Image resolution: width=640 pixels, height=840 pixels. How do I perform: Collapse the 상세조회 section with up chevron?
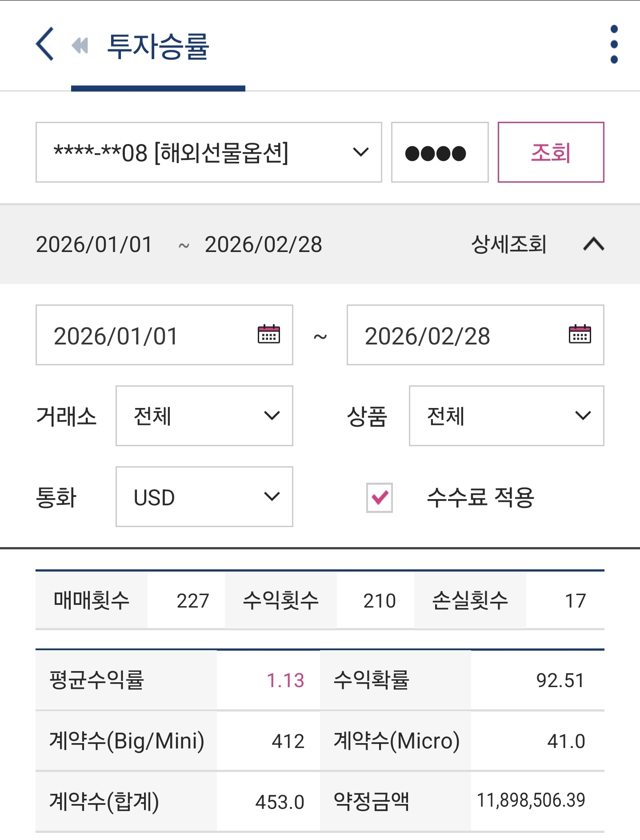[594, 244]
